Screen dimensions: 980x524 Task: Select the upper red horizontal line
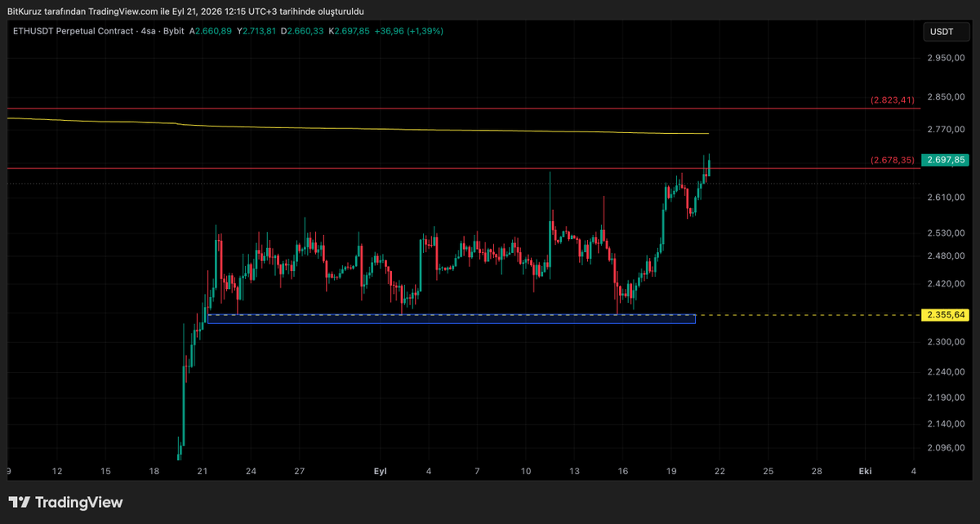tap(463, 108)
